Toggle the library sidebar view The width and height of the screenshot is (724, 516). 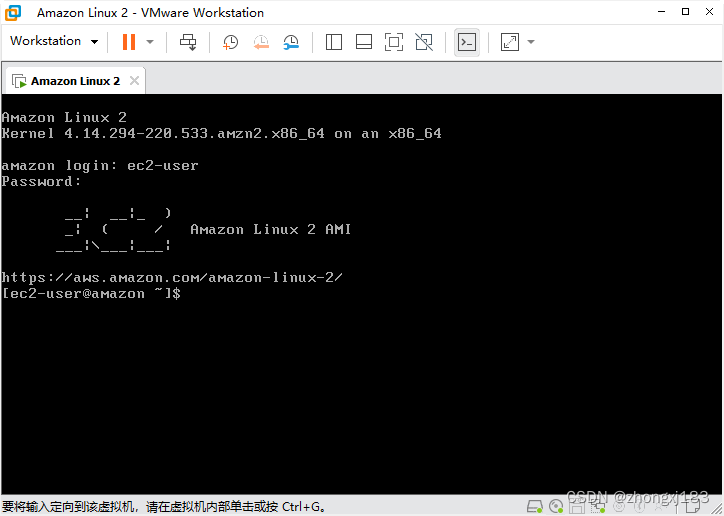[334, 42]
